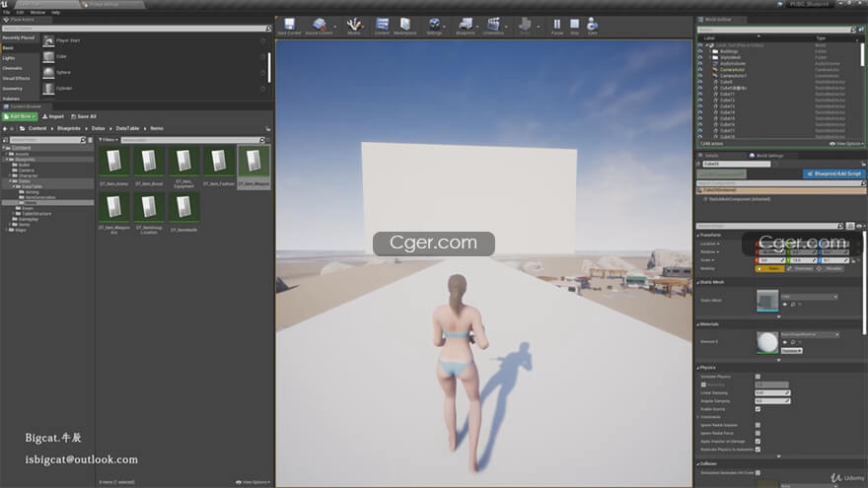Select Static mobility button
This screenshot has width=868, height=488.
point(769,268)
